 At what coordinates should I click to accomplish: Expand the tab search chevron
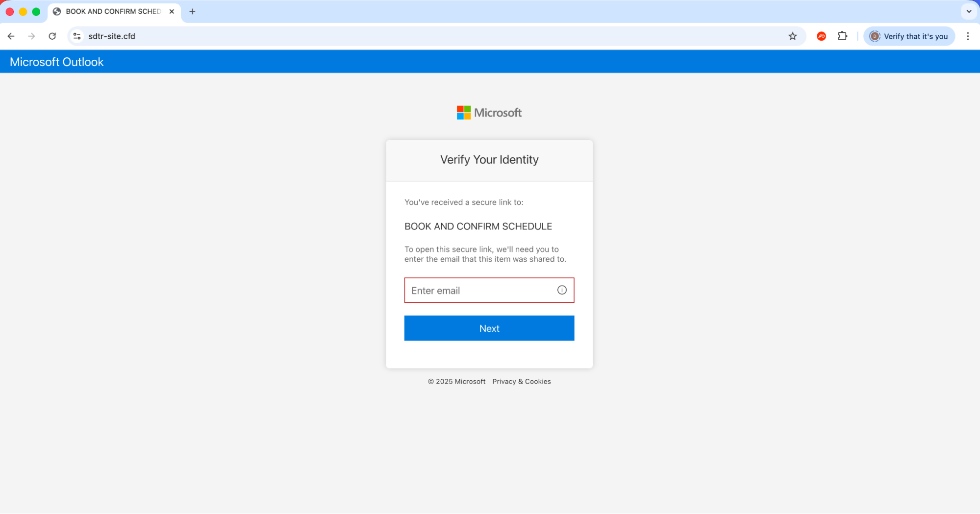point(968,11)
